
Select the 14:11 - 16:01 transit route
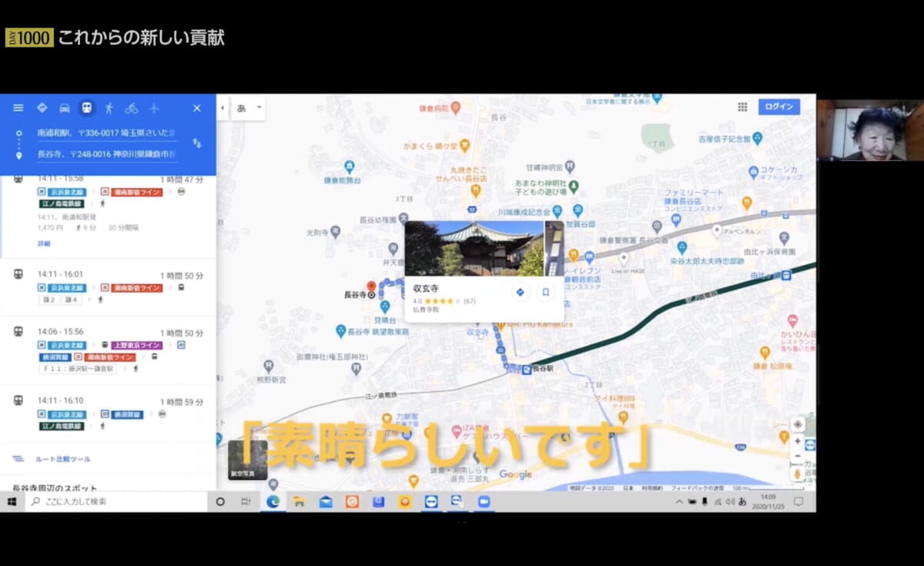click(x=108, y=287)
